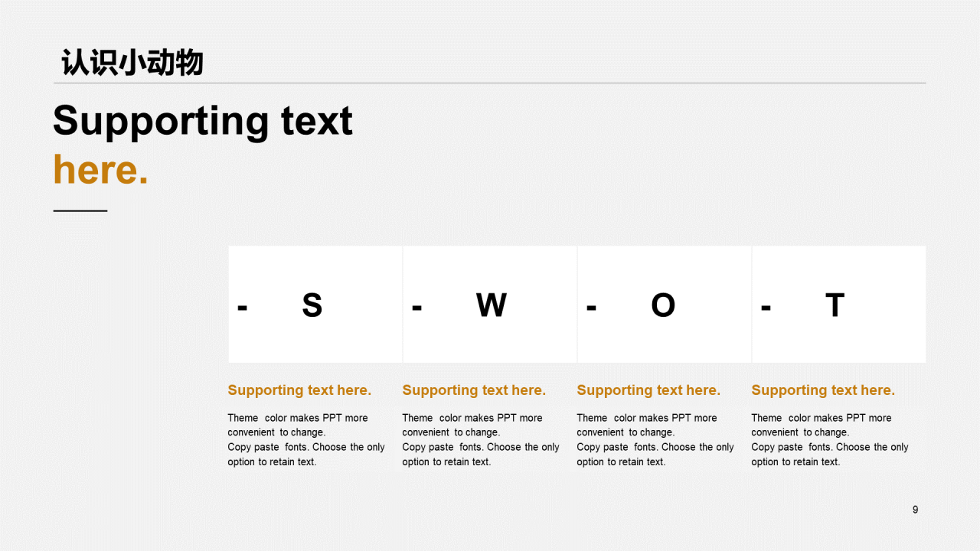Select the short black underline below heading
This screenshot has width=980, height=551.
(x=80, y=210)
